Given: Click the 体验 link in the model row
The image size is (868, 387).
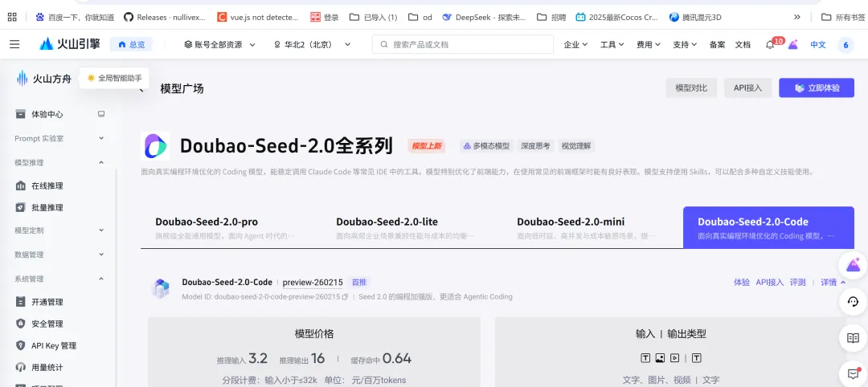Looking at the screenshot, I should (x=742, y=282).
